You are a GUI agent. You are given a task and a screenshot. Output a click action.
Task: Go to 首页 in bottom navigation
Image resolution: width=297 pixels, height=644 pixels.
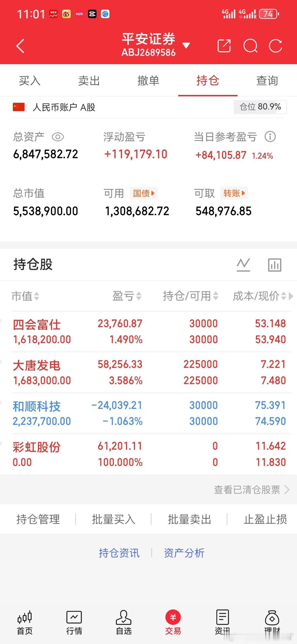tap(25, 623)
